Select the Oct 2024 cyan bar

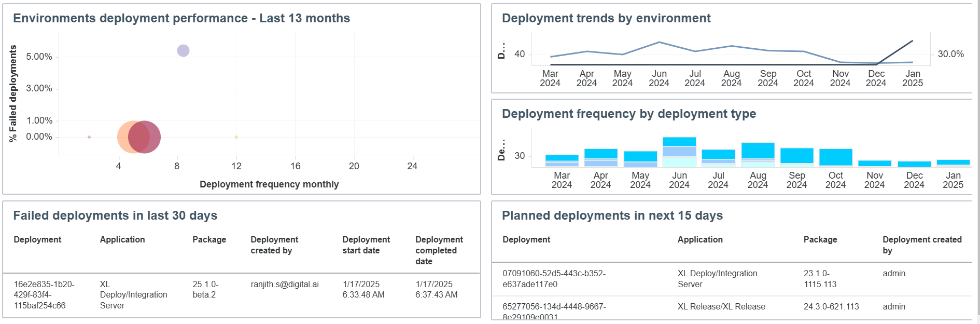pyautogui.click(x=836, y=157)
